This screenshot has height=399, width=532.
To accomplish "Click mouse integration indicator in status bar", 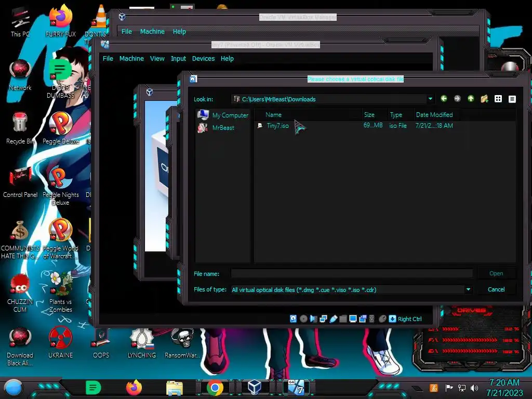I will [x=382, y=318].
